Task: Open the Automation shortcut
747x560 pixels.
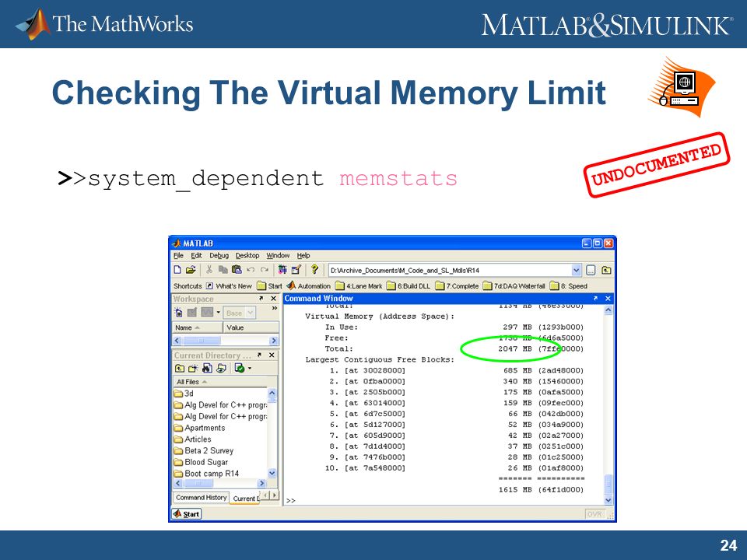Action: tap(309, 286)
